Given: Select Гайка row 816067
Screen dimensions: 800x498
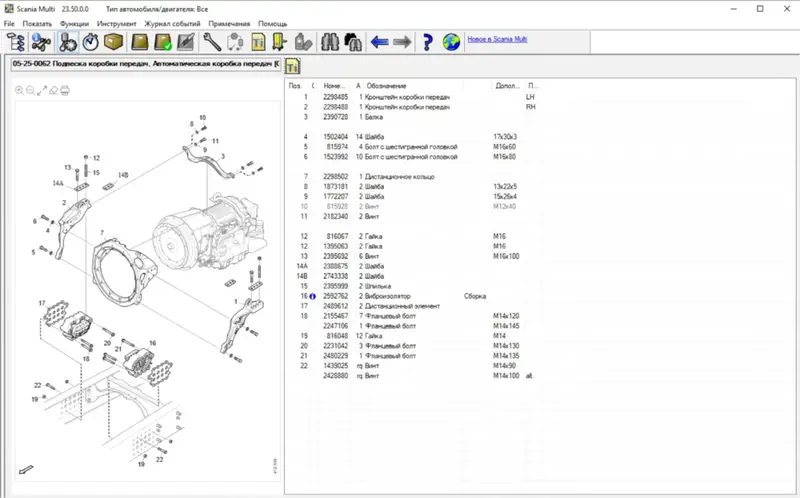Looking at the screenshot, I should click(411, 236).
